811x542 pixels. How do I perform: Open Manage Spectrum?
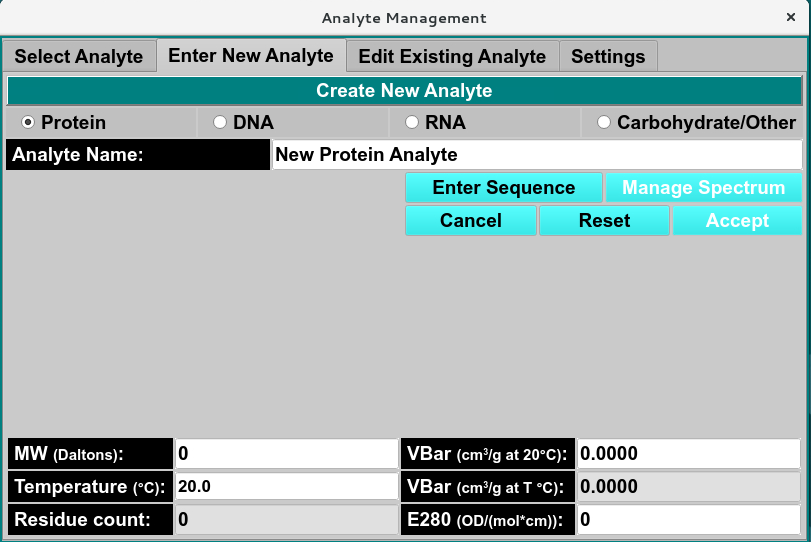click(703, 188)
